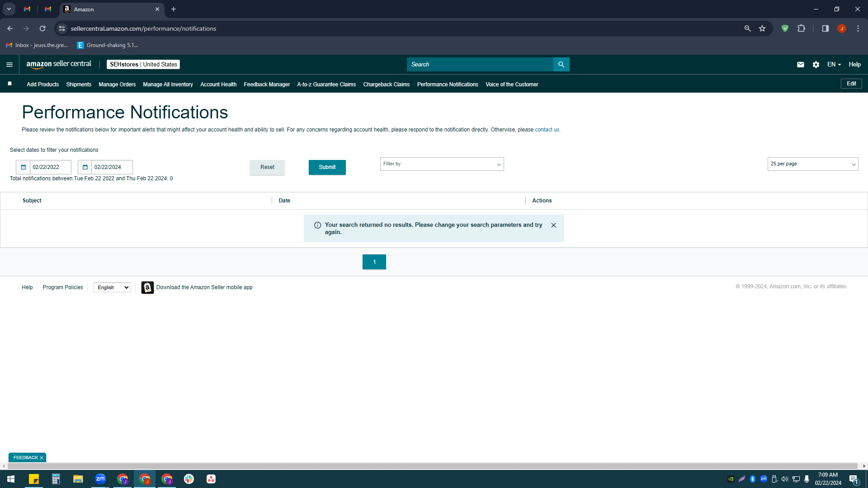This screenshot has height=488, width=868.
Task: Click the start date field 02/22/2022
Action: tap(50, 167)
